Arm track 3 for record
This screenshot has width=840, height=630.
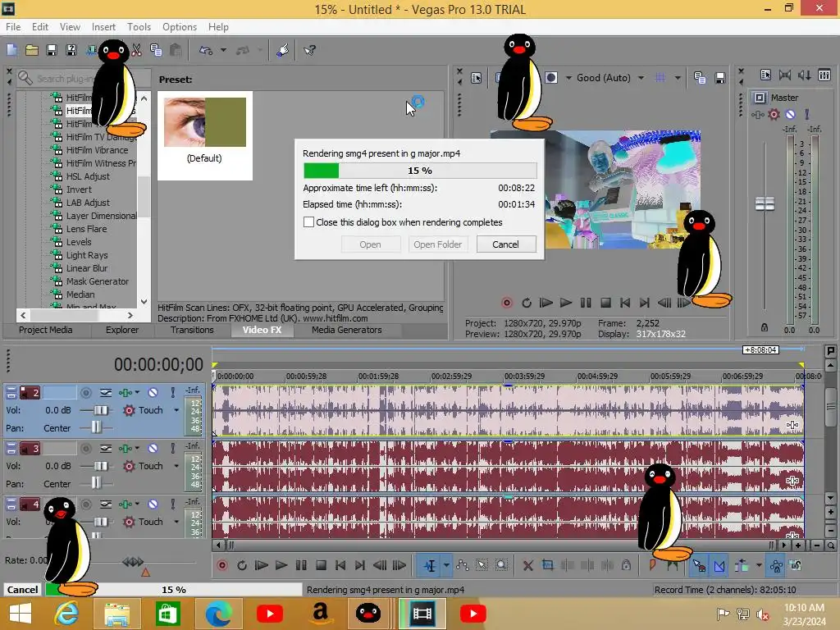[x=85, y=449]
